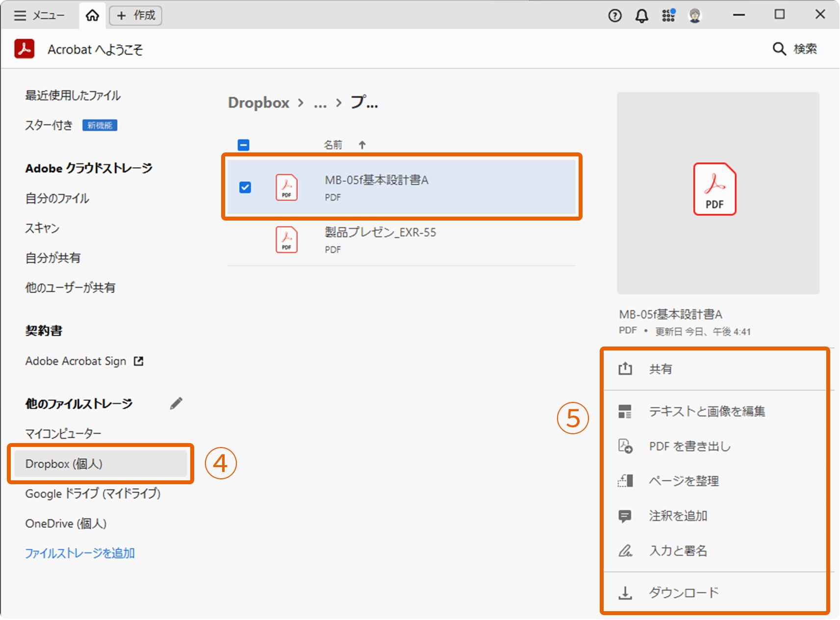This screenshot has height=620, width=840.
Task: Select OneDrive (個人) storage
Action: (66, 523)
